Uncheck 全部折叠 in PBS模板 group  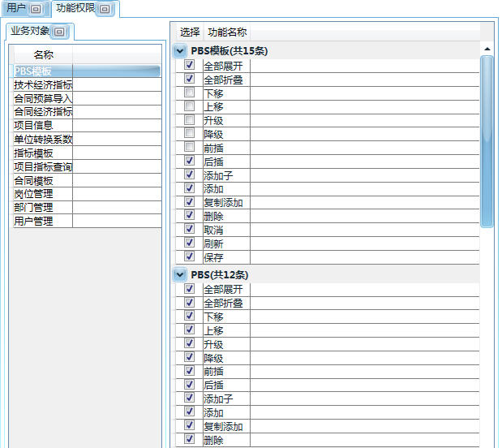pos(189,78)
